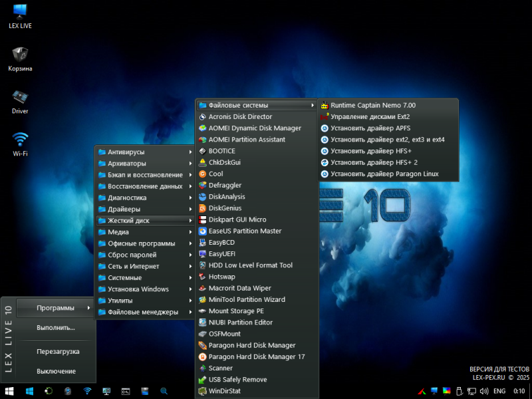Click Выключение to shut down
This screenshot has height=399, width=532.
(x=56, y=371)
